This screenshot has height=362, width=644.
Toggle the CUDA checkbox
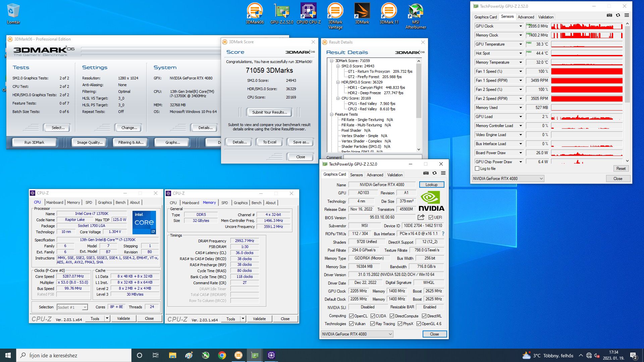click(373, 316)
